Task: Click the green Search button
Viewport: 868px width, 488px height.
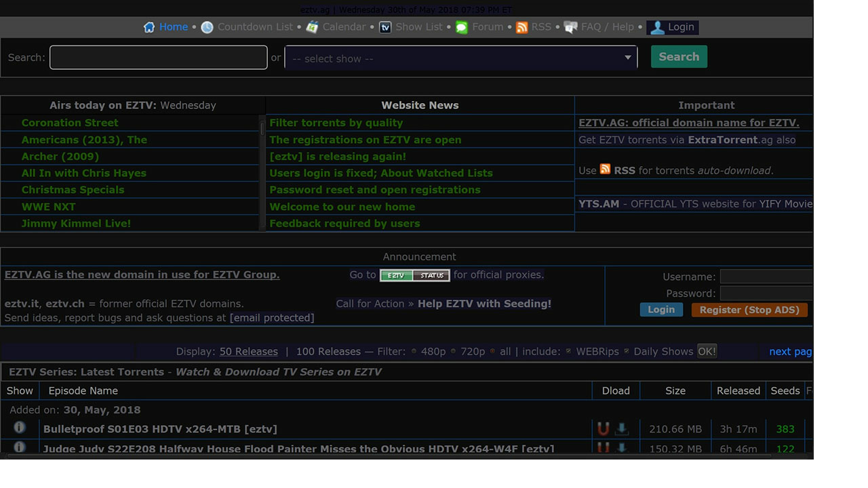Action: (679, 57)
